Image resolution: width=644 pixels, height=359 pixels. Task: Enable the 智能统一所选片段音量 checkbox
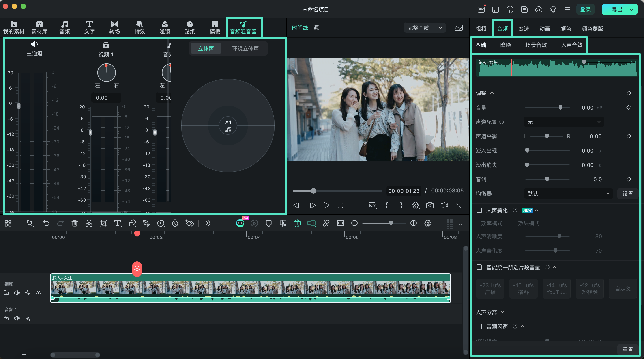point(479,267)
